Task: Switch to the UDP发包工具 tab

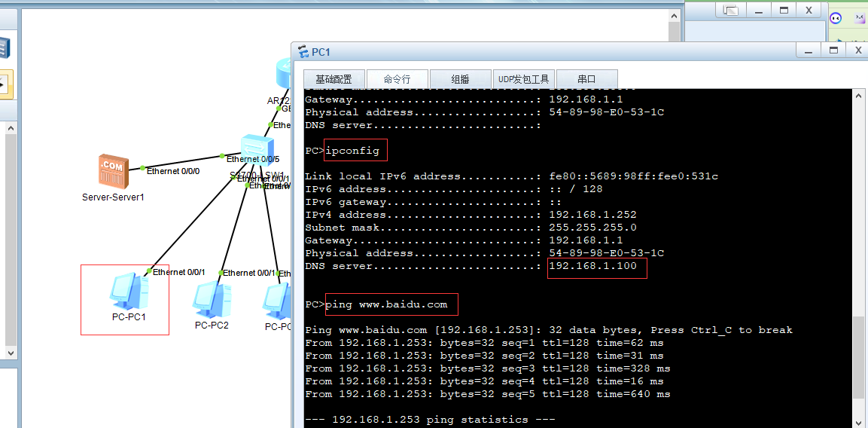Action: click(x=523, y=79)
